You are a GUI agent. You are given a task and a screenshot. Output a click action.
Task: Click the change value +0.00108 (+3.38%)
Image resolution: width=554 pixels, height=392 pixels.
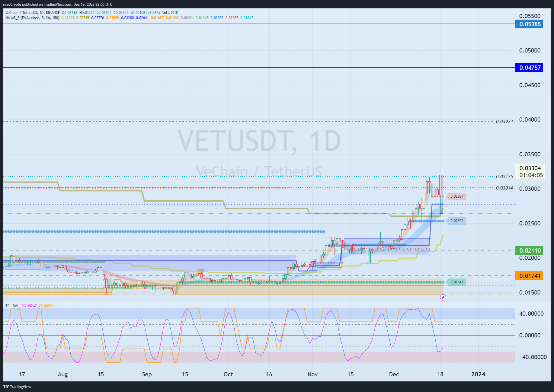(x=145, y=13)
